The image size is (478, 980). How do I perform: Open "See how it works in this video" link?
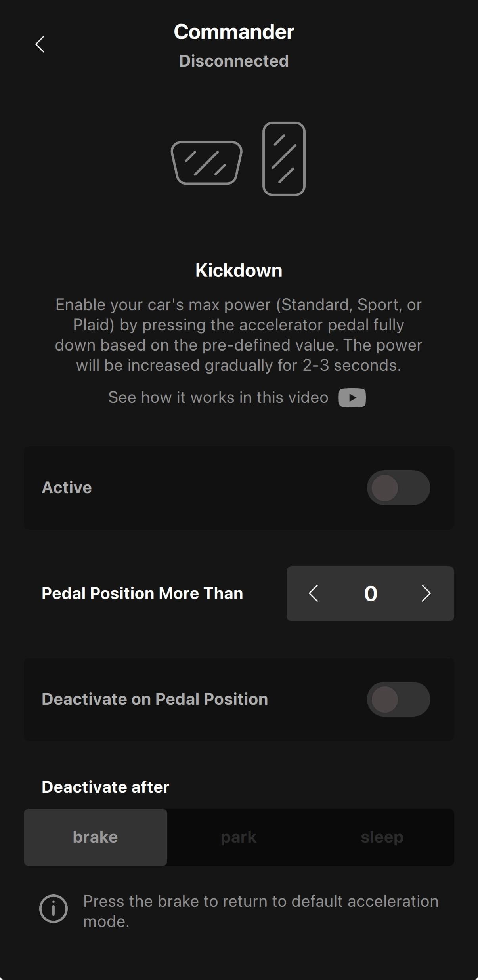(x=218, y=397)
